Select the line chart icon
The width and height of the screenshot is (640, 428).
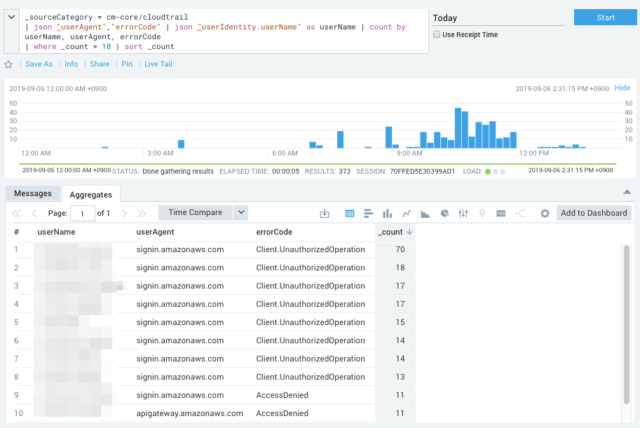(406, 213)
